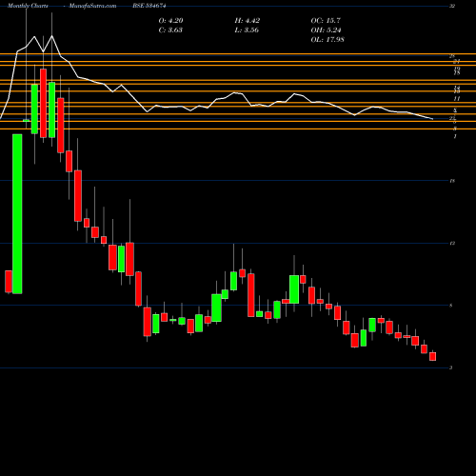Select the high value 'H: 4.42'
Viewport: 476px width, 476px height.
248,21
